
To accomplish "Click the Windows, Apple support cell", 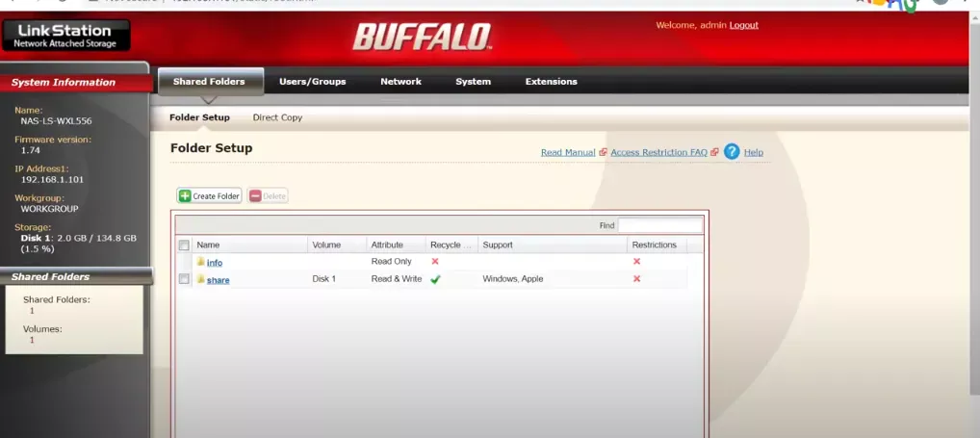I will [512, 278].
